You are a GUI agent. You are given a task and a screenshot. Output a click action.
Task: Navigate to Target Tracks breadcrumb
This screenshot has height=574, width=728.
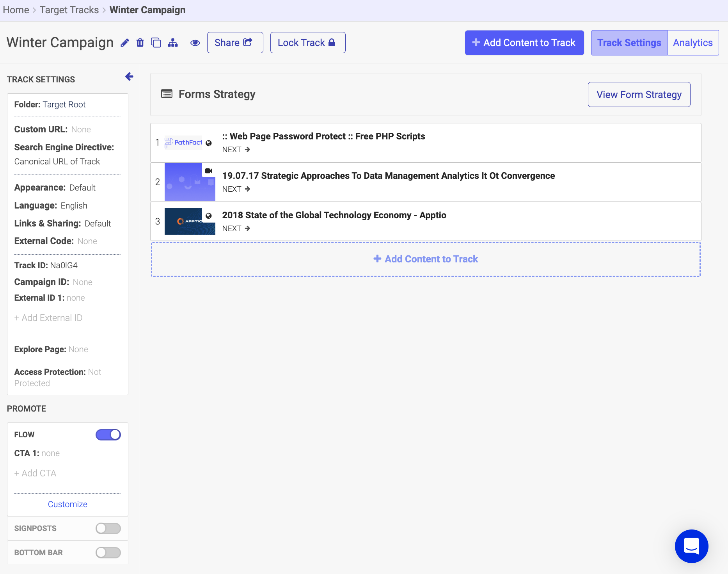[69, 10]
